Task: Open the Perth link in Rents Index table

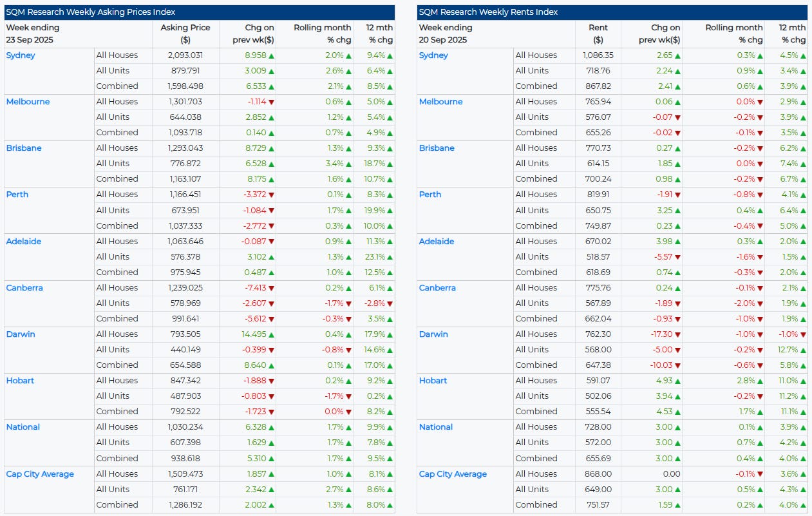Action: click(x=430, y=195)
